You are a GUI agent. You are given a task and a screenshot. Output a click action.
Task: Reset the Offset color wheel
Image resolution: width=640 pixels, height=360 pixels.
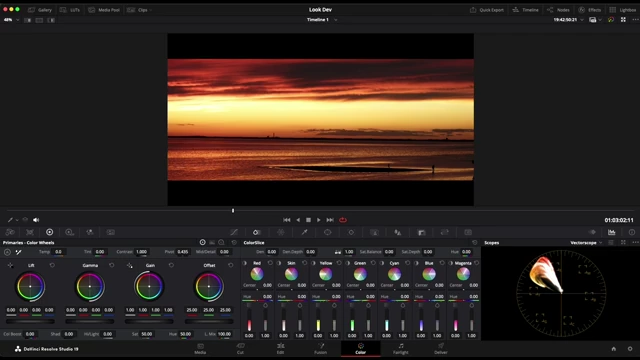coord(231,265)
